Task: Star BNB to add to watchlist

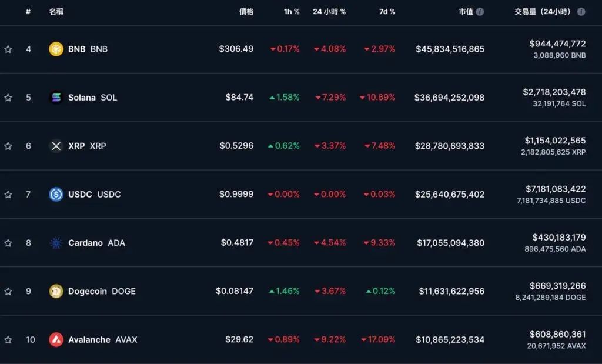Action: (8, 49)
